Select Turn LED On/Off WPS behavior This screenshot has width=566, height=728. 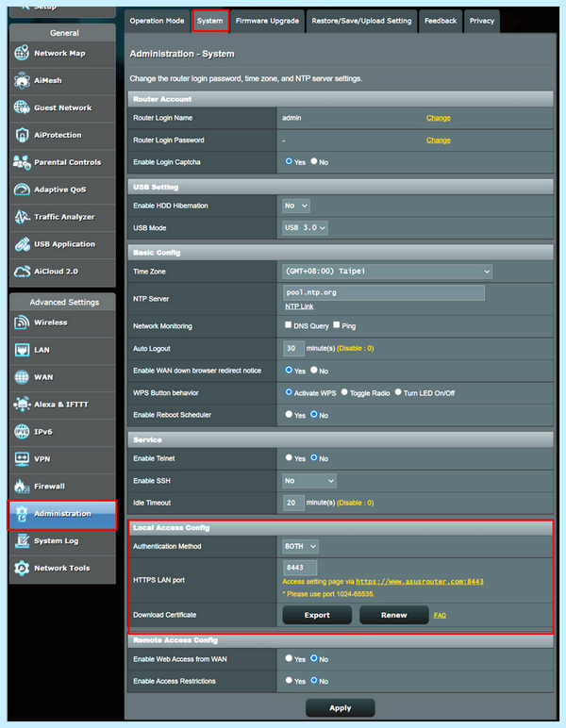point(398,392)
